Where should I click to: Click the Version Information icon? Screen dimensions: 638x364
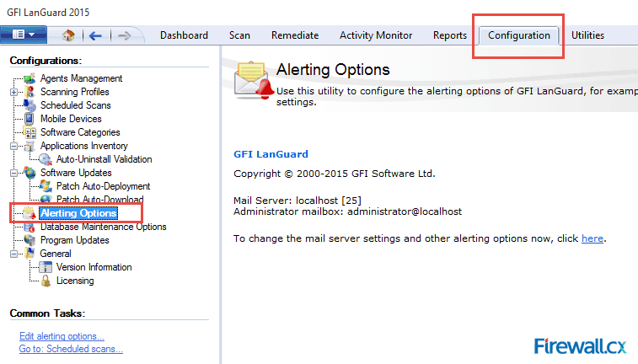[x=46, y=267]
